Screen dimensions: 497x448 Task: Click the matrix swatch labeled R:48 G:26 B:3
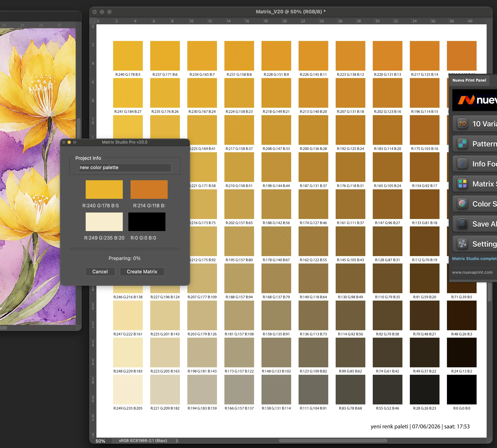[462, 316]
